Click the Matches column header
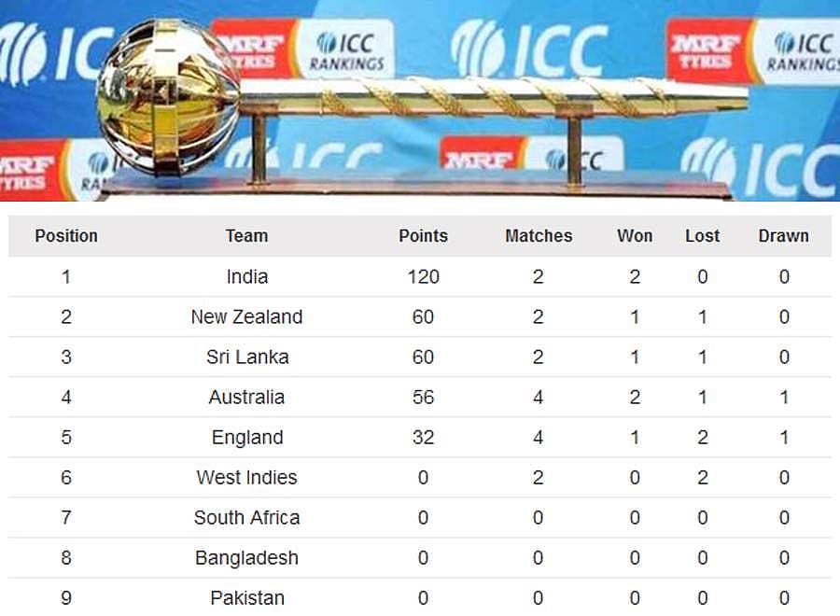 [539, 236]
